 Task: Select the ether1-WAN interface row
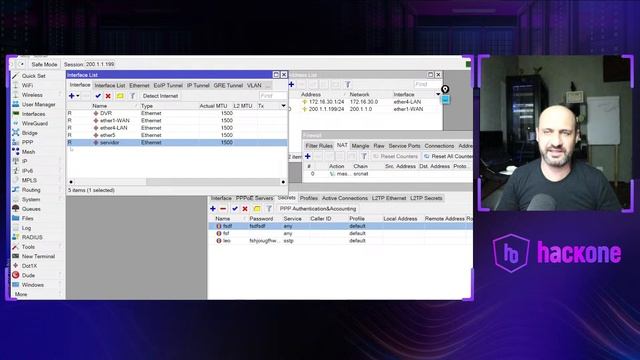coord(177,120)
